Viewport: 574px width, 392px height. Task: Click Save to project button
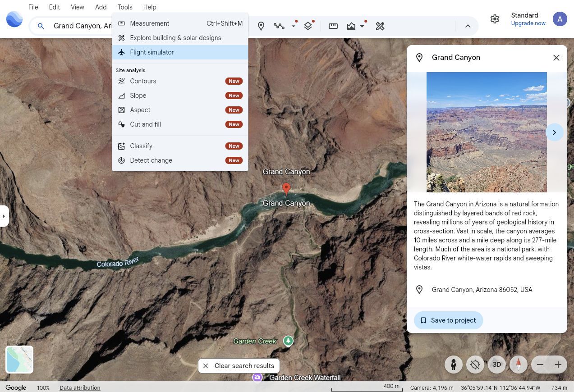coord(448,320)
